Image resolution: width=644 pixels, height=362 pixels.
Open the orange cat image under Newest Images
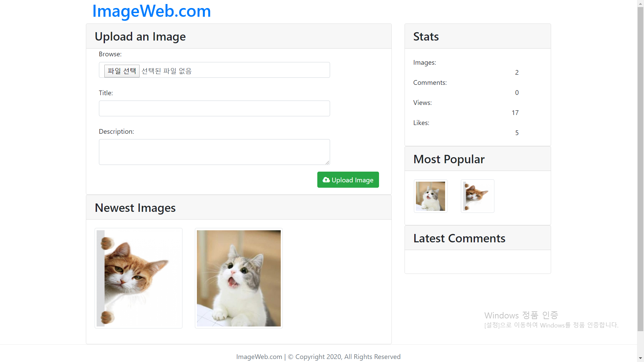coord(139,278)
